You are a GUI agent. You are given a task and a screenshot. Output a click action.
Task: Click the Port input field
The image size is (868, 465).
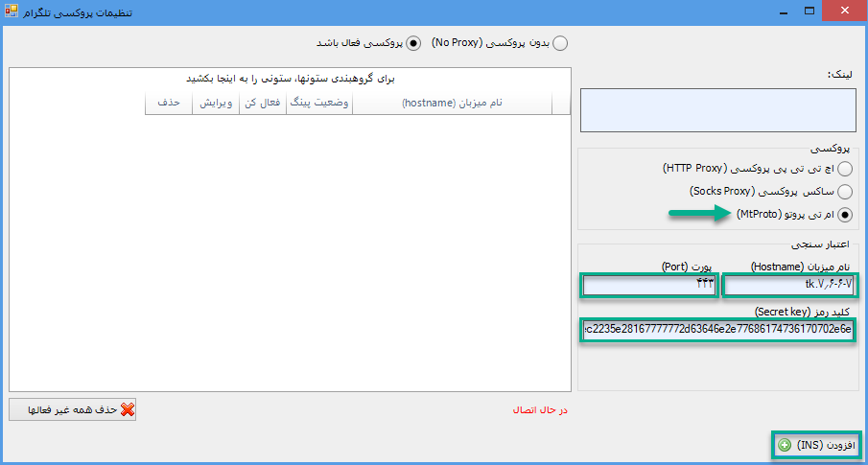[650, 286]
